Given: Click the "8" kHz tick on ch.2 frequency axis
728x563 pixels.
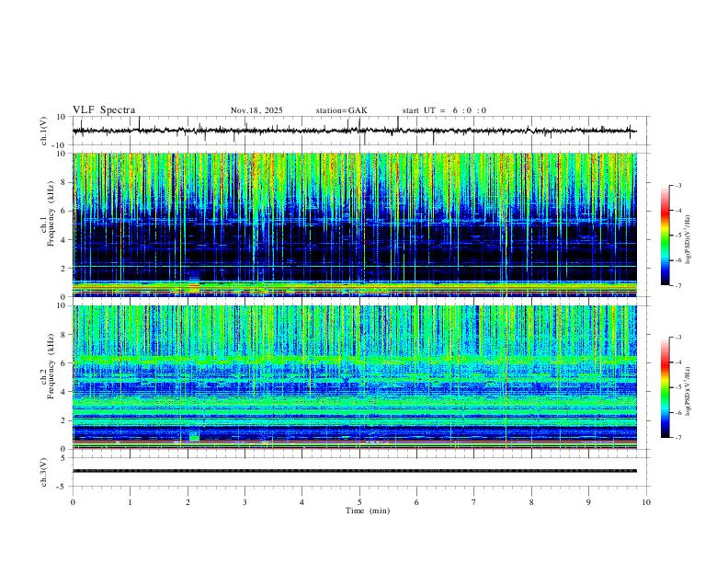Looking at the screenshot, I should tap(64, 335).
